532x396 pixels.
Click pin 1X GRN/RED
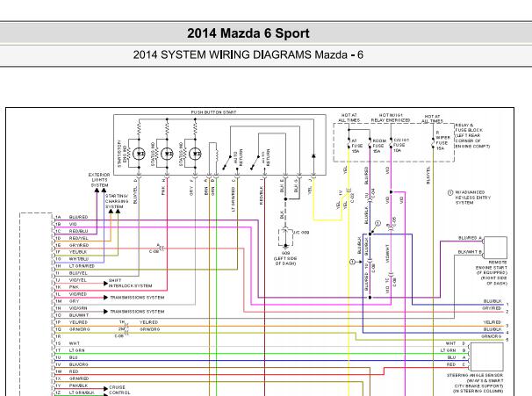(72, 378)
